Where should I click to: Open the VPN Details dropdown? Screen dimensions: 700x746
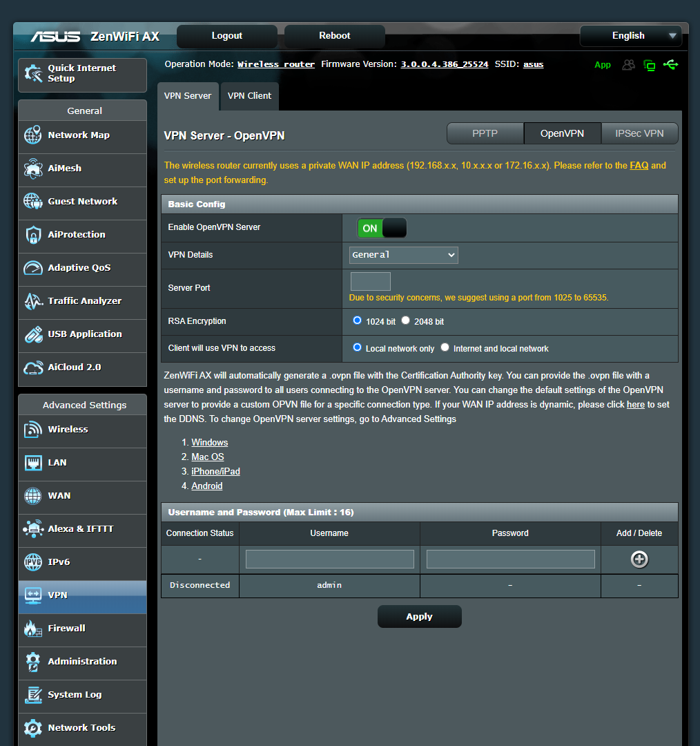(403, 255)
